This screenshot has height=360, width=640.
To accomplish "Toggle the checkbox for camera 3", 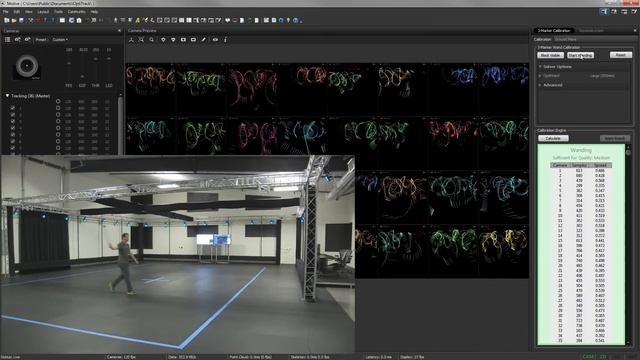I will point(13,121).
